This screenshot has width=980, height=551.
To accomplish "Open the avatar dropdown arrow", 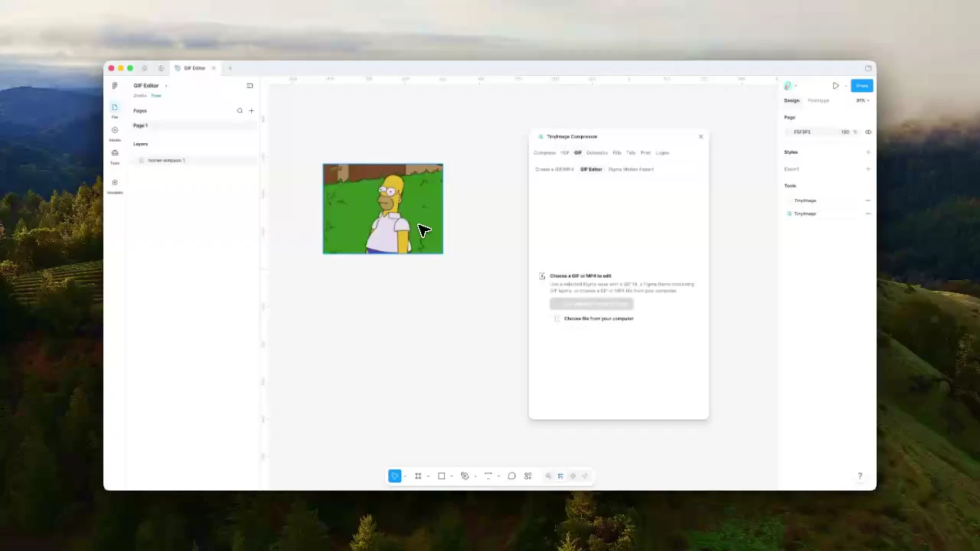I will (x=796, y=86).
